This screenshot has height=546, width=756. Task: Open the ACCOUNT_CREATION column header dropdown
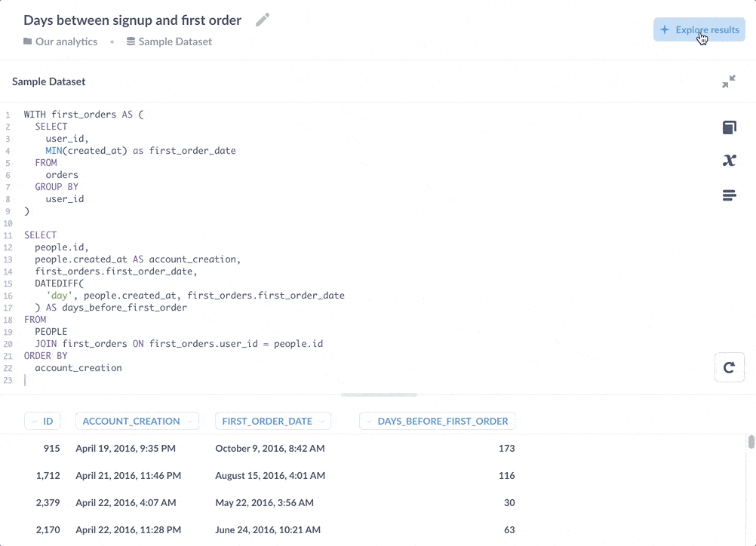coord(188,421)
